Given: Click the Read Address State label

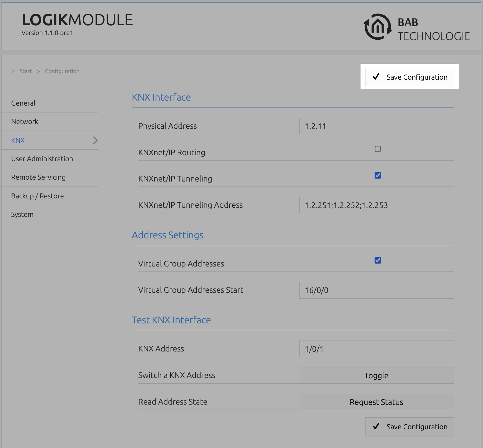Looking at the screenshot, I should 173,402.
